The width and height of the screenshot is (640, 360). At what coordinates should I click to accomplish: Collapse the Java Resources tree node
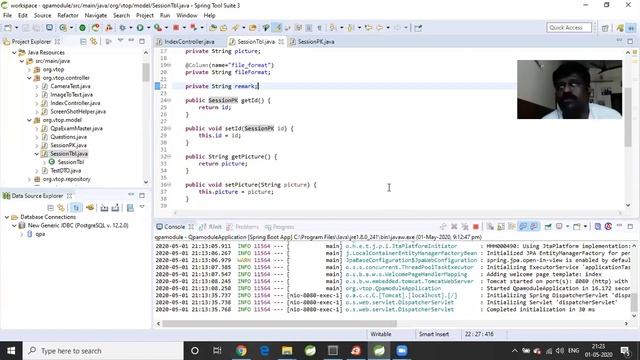coord(14,53)
